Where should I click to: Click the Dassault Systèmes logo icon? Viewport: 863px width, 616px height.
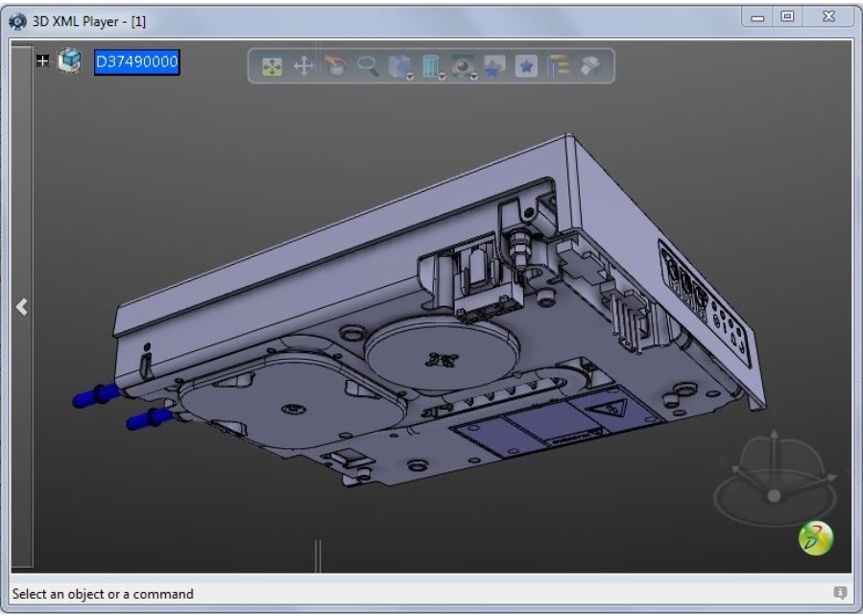click(816, 538)
